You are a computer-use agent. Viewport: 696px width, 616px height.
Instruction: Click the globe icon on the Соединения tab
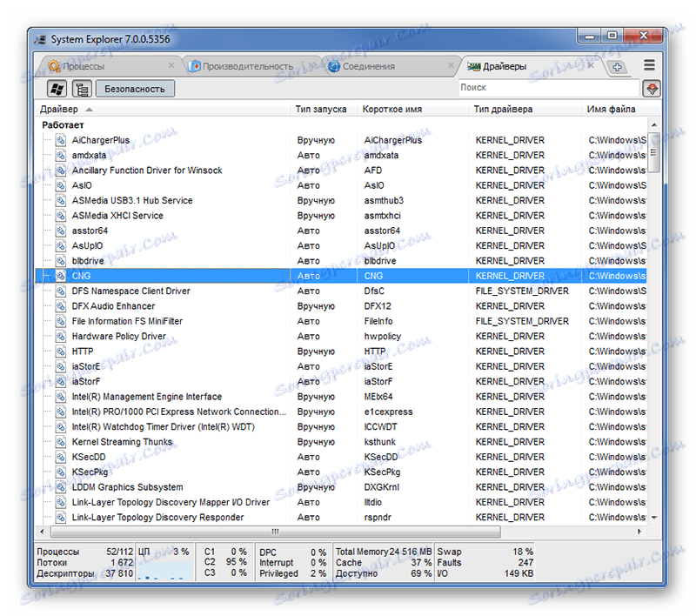pyautogui.click(x=333, y=65)
